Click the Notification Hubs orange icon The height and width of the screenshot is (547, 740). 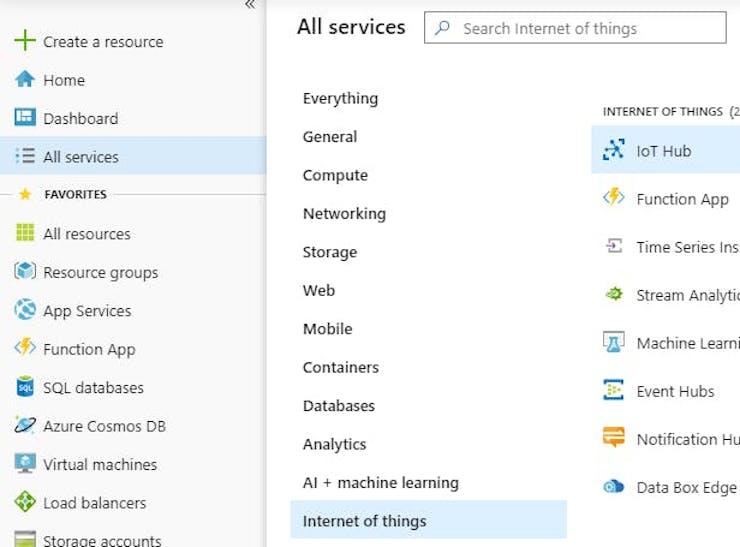coord(614,438)
